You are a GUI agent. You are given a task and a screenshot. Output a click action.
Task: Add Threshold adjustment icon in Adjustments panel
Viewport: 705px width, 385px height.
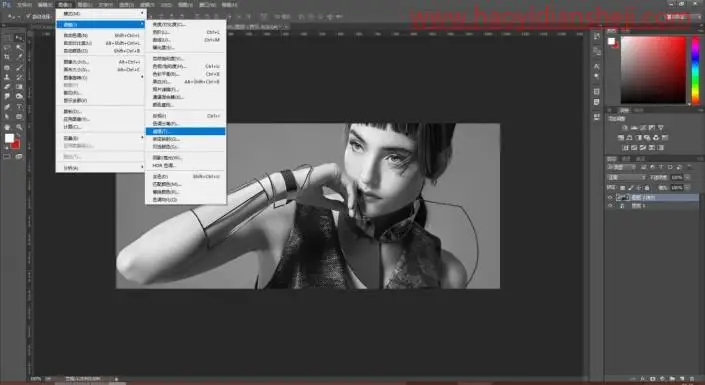coord(643,148)
